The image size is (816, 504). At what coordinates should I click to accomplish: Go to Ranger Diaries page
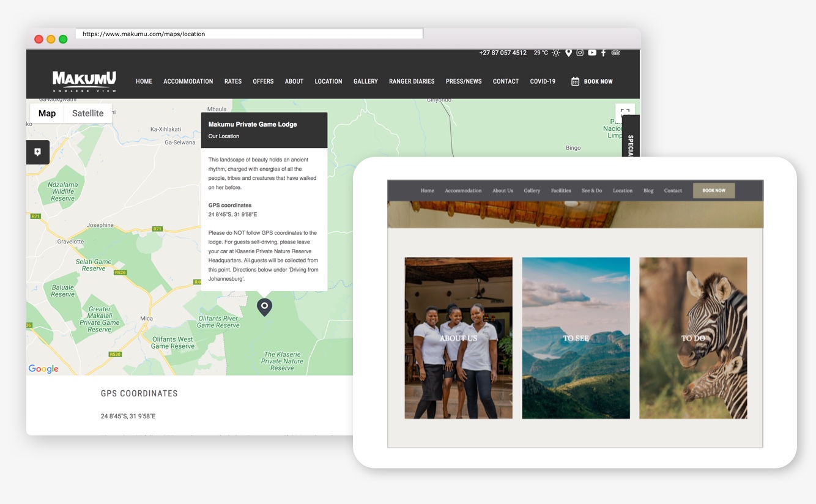tap(412, 81)
